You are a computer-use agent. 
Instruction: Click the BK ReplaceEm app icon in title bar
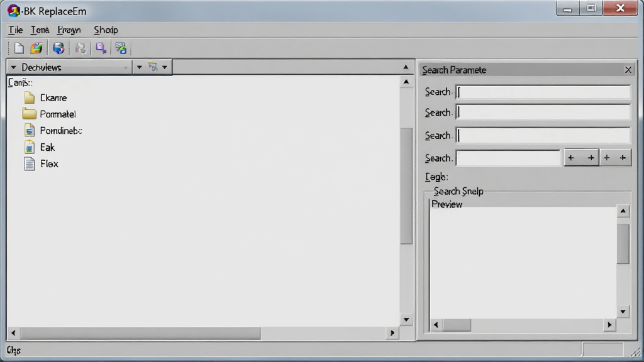tap(13, 11)
